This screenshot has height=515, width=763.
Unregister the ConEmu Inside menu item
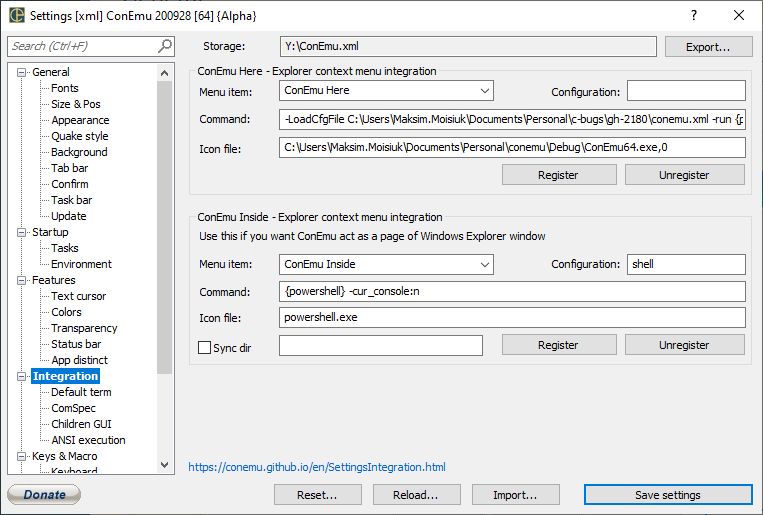click(x=685, y=345)
